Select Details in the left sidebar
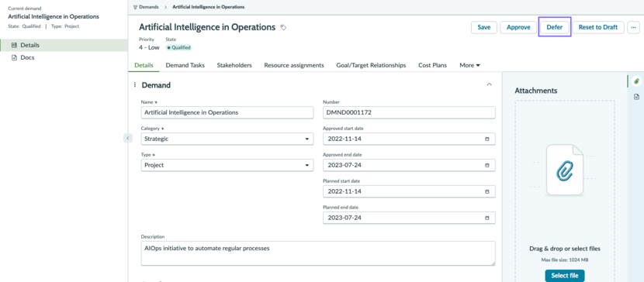644x282 pixels. [64, 45]
